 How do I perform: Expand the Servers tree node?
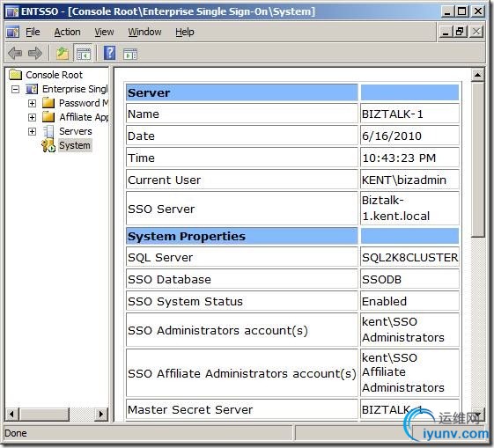click(32, 131)
